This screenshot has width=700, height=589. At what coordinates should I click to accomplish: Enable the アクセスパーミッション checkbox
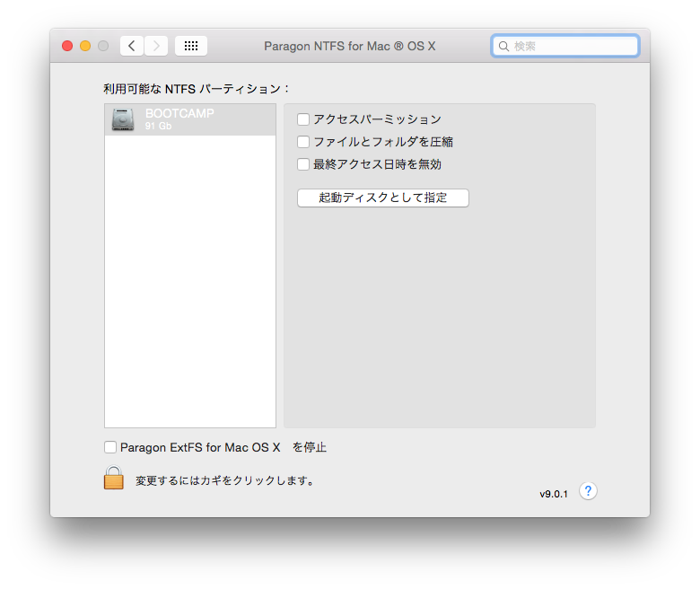pyautogui.click(x=303, y=119)
